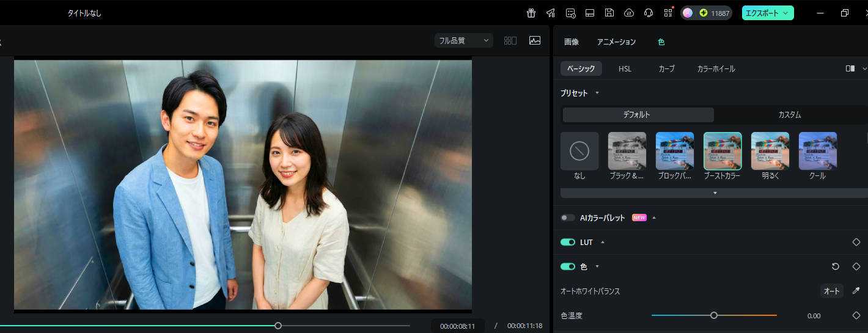
Task: Choose the なし (None) preset
Action: click(x=579, y=151)
